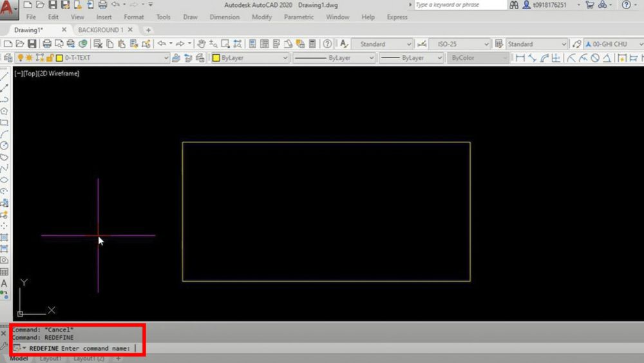Switch to BACKGROUND 1 drawing tab

(x=100, y=30)
